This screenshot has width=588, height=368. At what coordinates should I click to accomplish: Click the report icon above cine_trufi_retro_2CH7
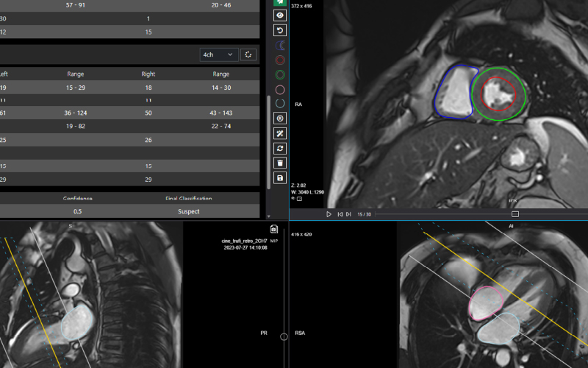point(273,229)
